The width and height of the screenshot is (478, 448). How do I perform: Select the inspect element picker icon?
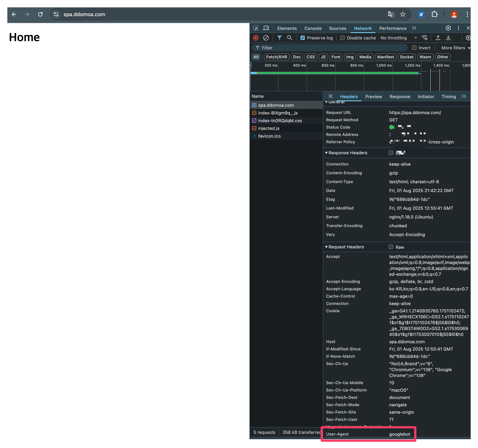[x=256, y=28]
